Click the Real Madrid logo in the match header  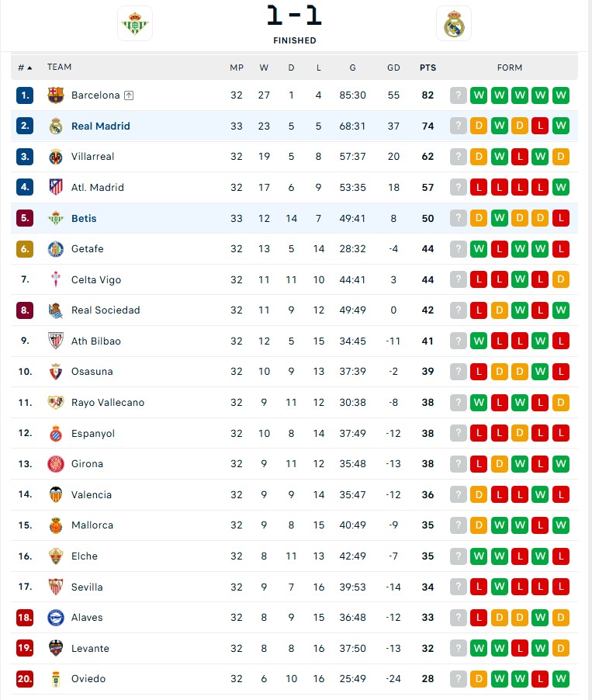click(x=453, y=23)
